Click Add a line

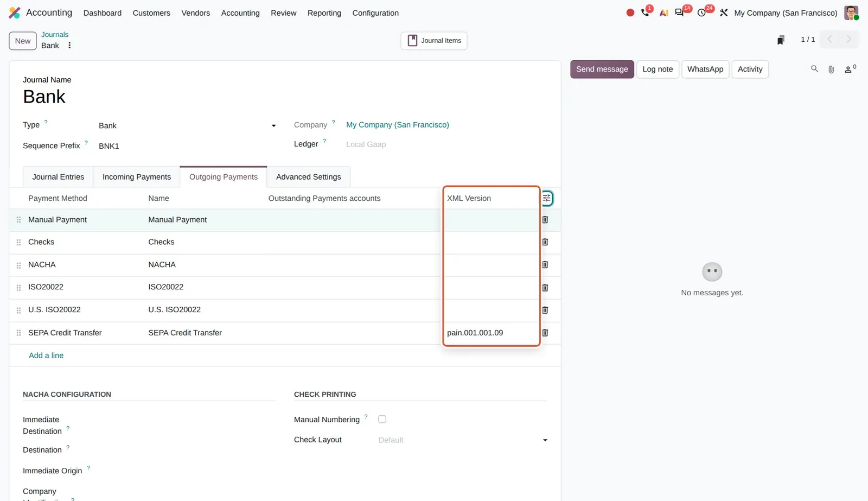[x=46, y=356]
